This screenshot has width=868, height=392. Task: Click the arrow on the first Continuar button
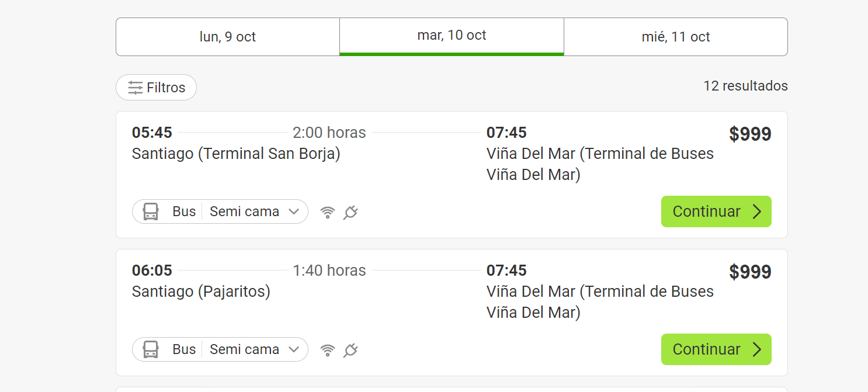pyautogui.click(x=757, y=211)
